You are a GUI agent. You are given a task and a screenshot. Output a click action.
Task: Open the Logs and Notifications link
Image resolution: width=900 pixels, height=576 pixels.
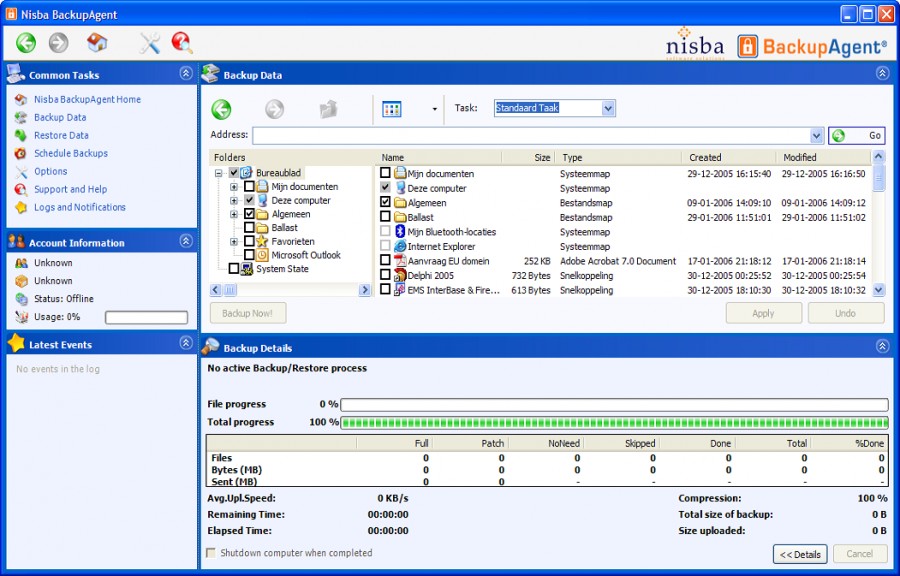80,207
